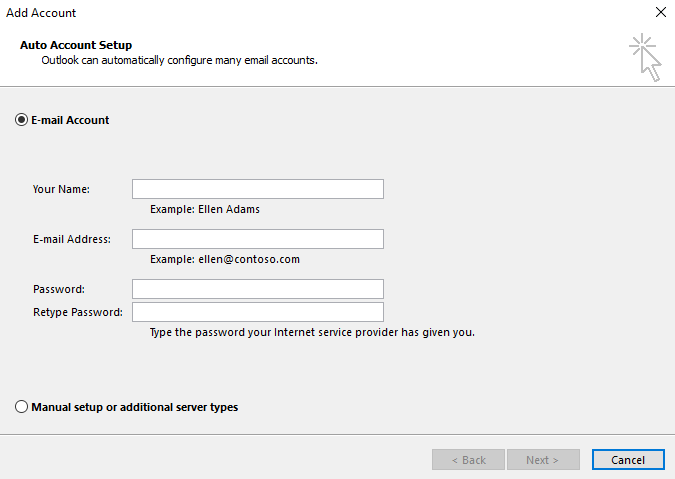This screenshot has width=675, height=479.
Task: Click the Password entry field
Action: click(257, 289)
